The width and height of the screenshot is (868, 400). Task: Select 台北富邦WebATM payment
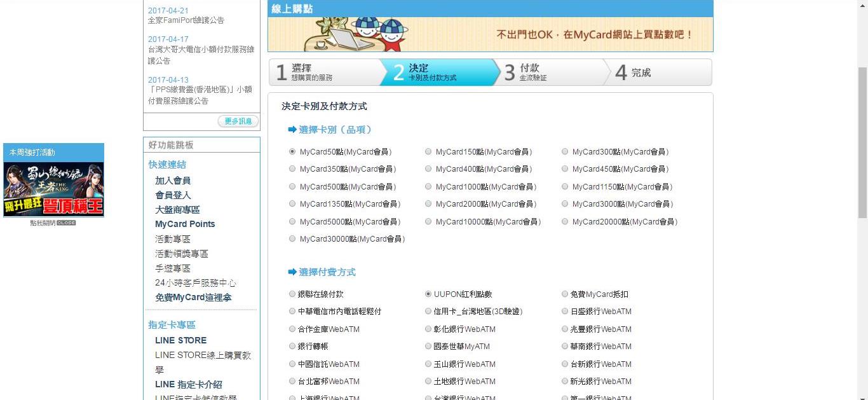point(292,382)
